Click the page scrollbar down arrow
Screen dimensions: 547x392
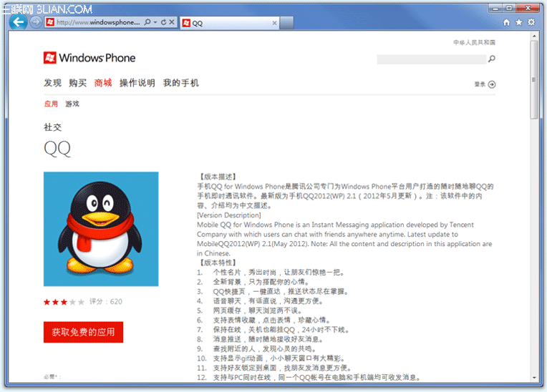pyautogui.click(x=534, y=378)
